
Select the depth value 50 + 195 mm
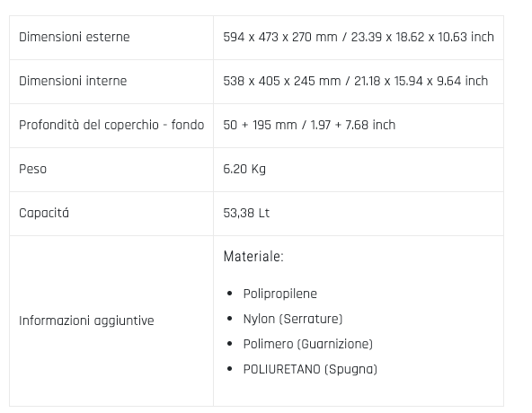click(x=261, y=125)
